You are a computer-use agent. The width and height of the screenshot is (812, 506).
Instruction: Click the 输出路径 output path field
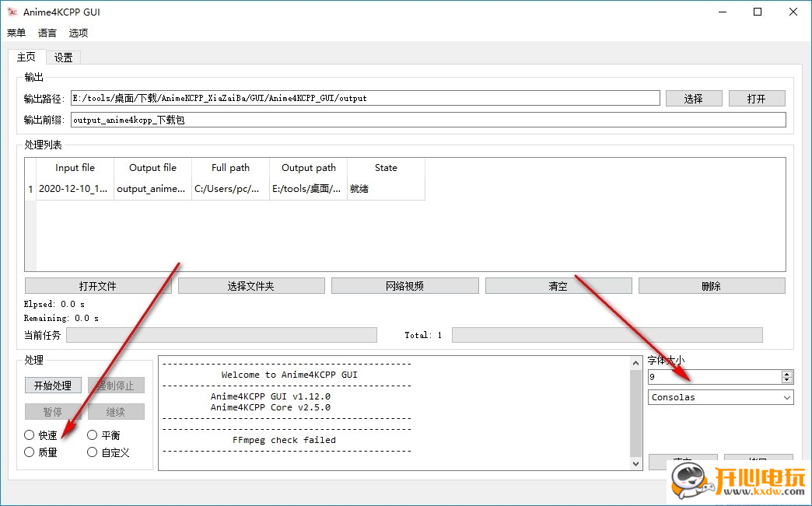pyautogui.click(x=365, y=98)
